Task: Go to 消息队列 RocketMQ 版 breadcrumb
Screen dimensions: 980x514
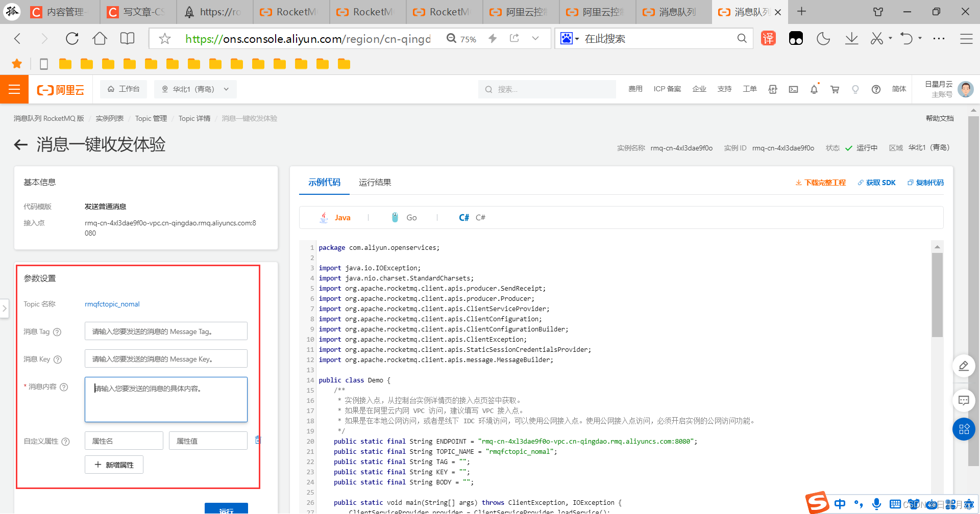Action: (48, 118)
